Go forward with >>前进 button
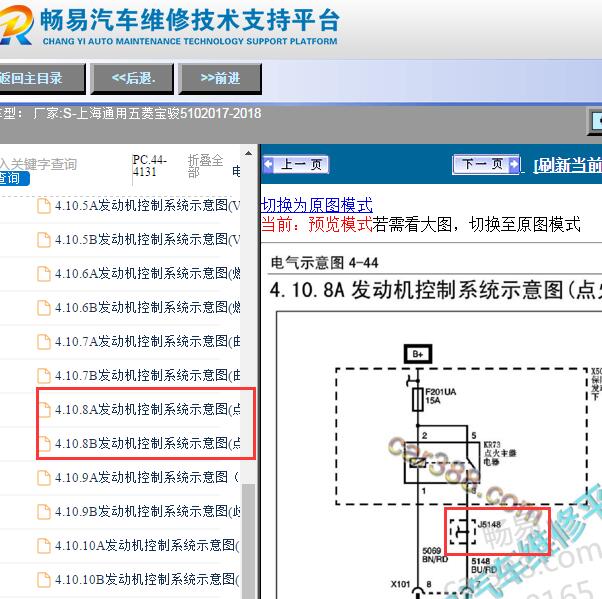This screenshot has height=599, width=602. click(x=220, y=79)
